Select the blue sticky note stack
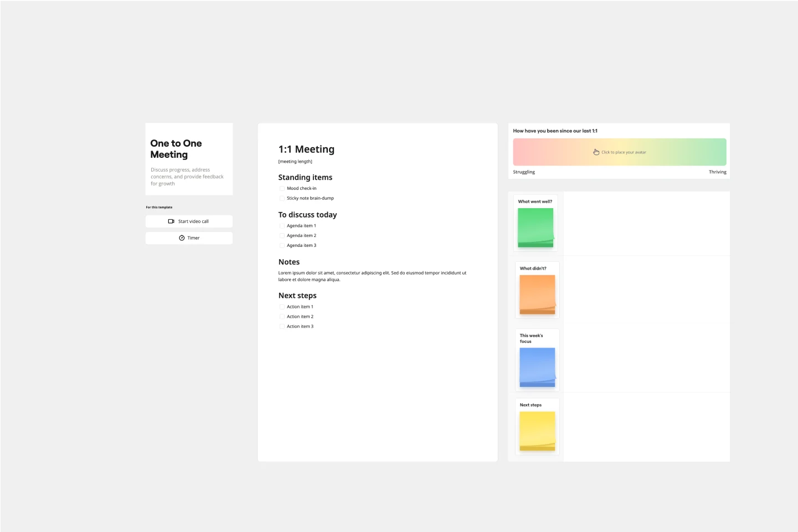The image size is (798, 532). pos(537,367)
